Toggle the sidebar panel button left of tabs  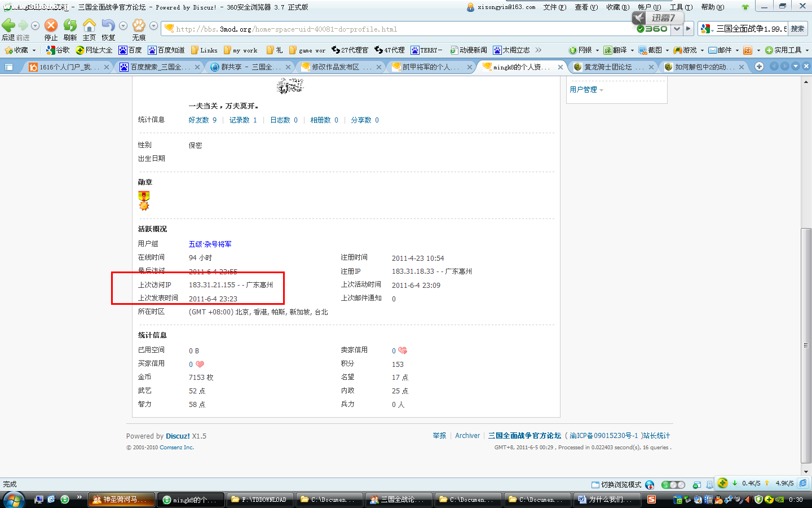[x=9, y=67]
